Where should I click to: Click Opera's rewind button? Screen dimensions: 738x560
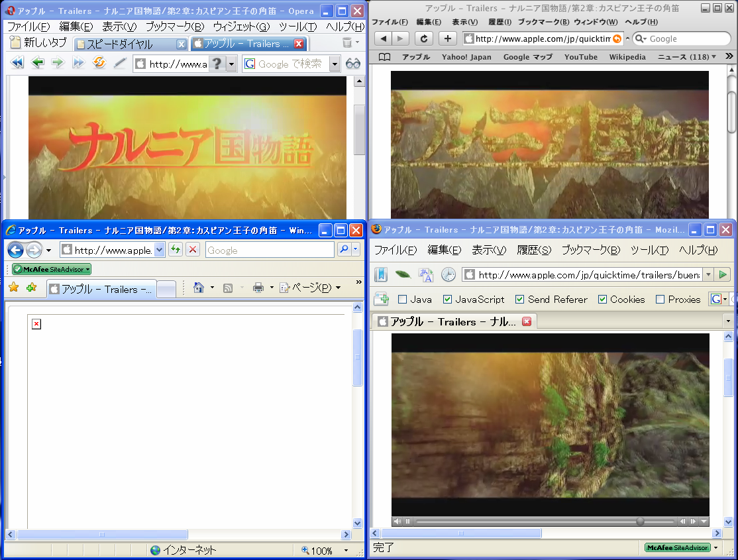point(17,63)
